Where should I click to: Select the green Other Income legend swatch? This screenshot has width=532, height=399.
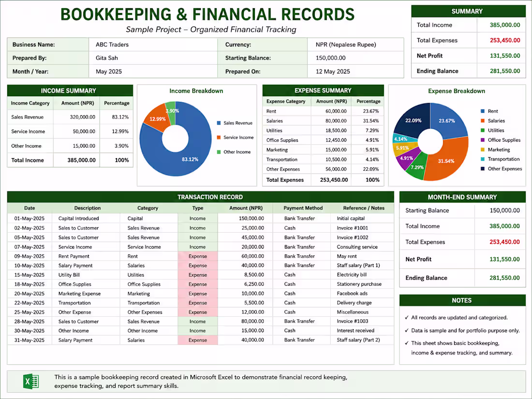[x=219, y=152]
